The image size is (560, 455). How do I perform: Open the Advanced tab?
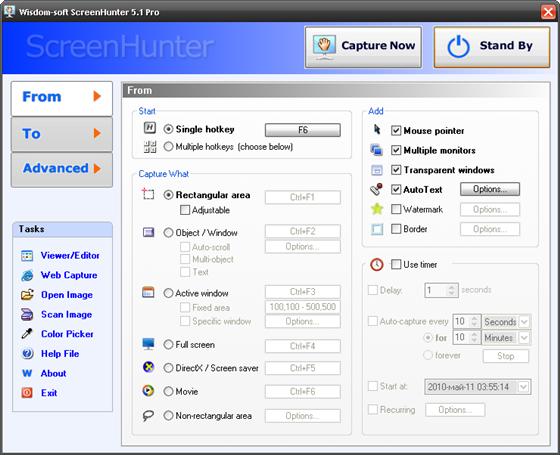click(62, 169)
